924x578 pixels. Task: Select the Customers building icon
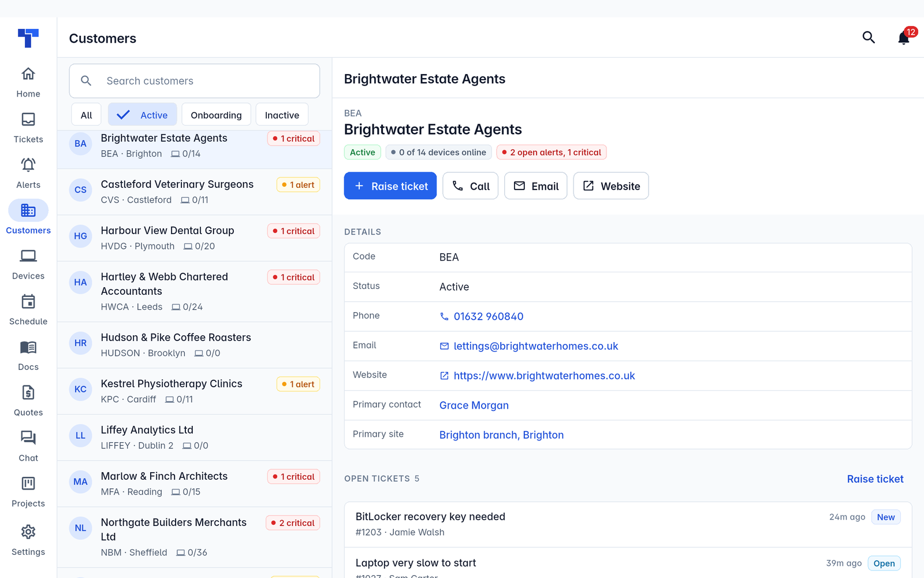tap(28, 210)
